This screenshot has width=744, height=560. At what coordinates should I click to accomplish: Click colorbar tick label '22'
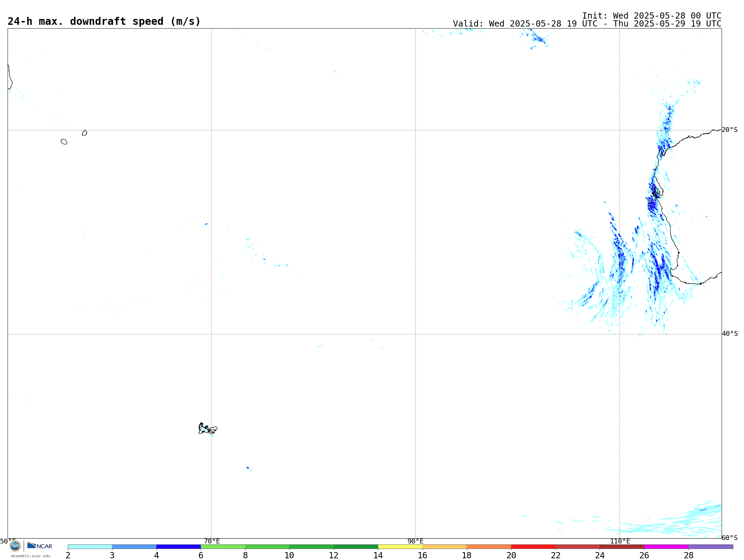tap(556, 556)
